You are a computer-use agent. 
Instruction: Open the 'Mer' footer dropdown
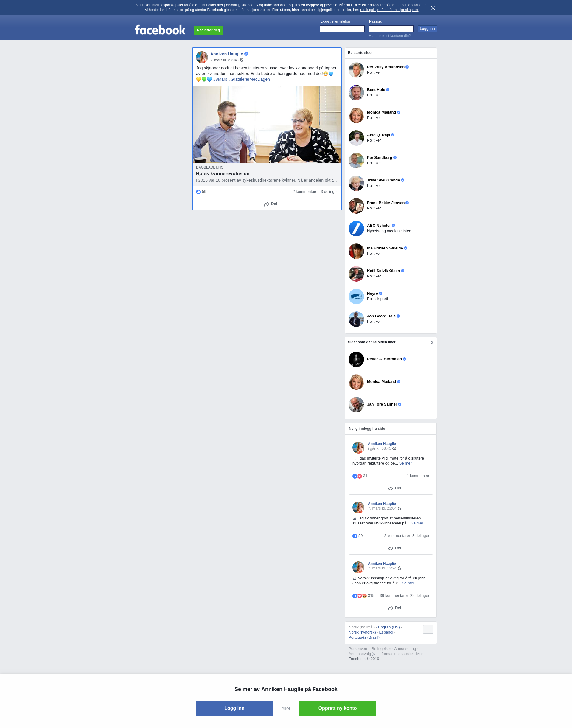pyautogui.click(x=421, y=654)
